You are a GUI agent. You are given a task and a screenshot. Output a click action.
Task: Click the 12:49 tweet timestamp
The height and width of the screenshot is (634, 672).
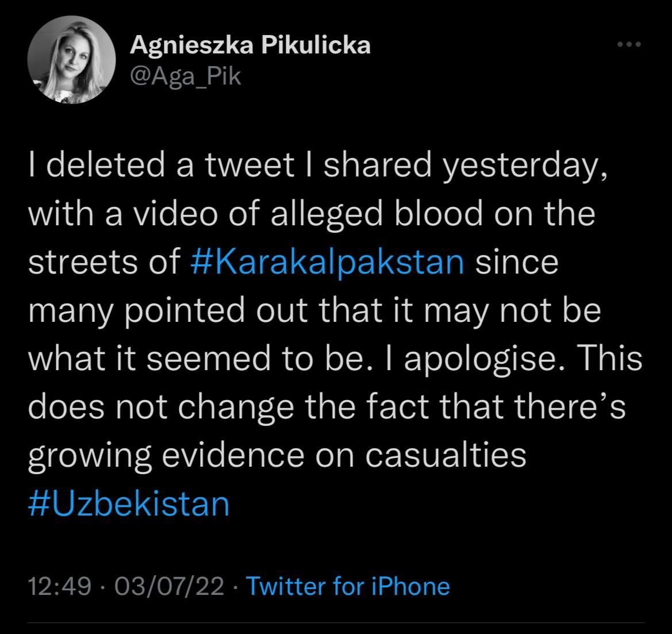click(x=59, y=586)
